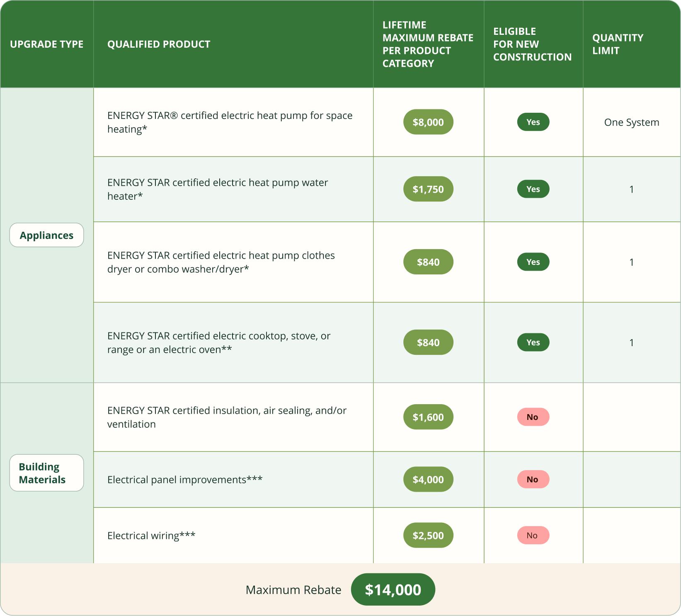
Task: Click the insulation, air sealing, ventilation text
Action: pos(227,417)
